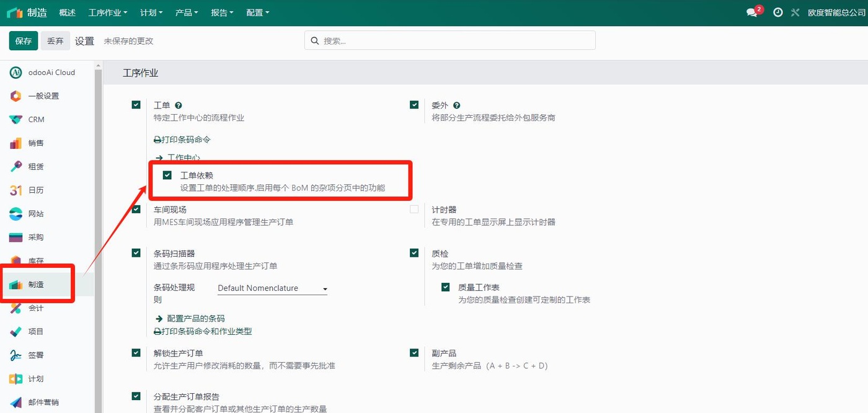
Task: Open the CRM app from sidebar
Action: 36,119
